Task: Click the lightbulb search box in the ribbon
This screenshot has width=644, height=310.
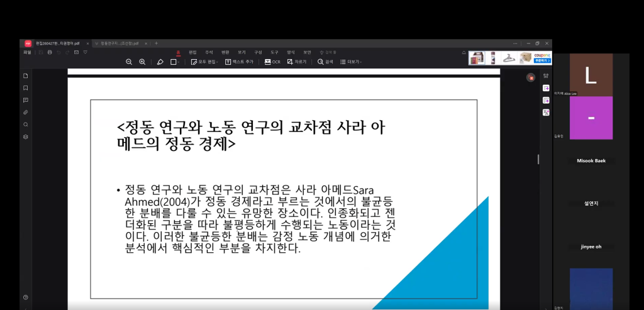Action: coord(328,53)
